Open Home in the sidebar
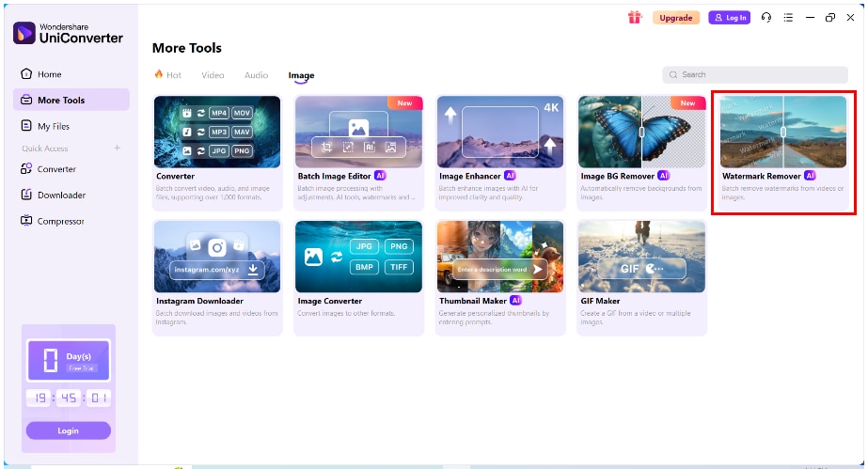Screen dimensions: 868x469 pyautogui.click(x=71, y=74)
